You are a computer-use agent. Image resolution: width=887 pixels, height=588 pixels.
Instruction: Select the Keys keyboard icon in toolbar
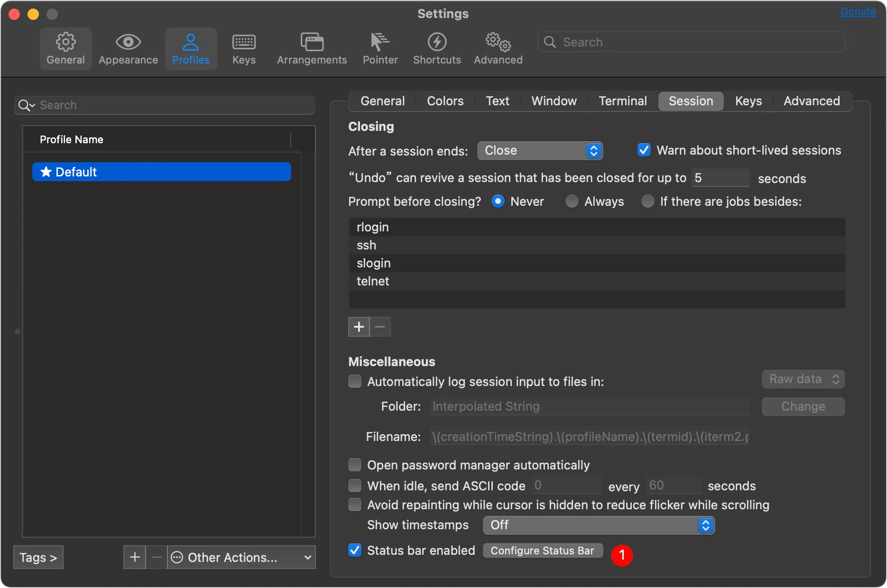pyautogui.click(x=244, y=43)
